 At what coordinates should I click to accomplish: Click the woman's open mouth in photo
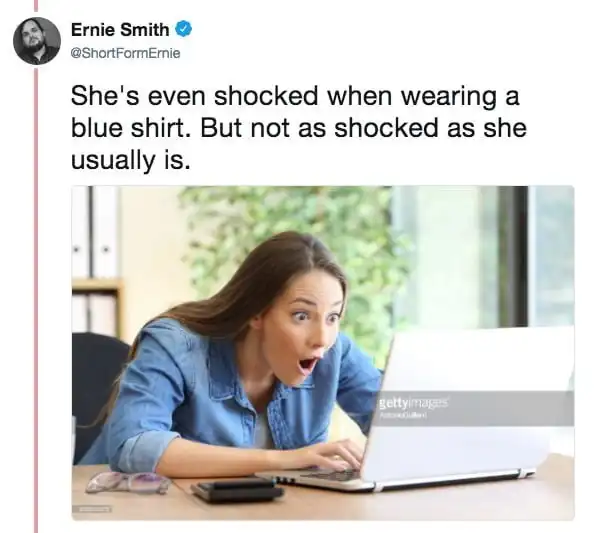click(x=308, y=364)
